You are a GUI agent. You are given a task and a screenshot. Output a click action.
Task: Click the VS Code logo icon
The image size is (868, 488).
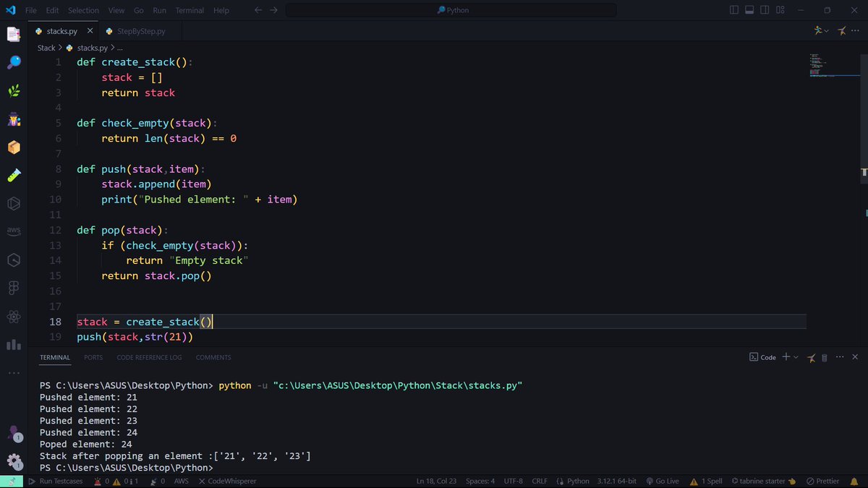coord(10,10)
